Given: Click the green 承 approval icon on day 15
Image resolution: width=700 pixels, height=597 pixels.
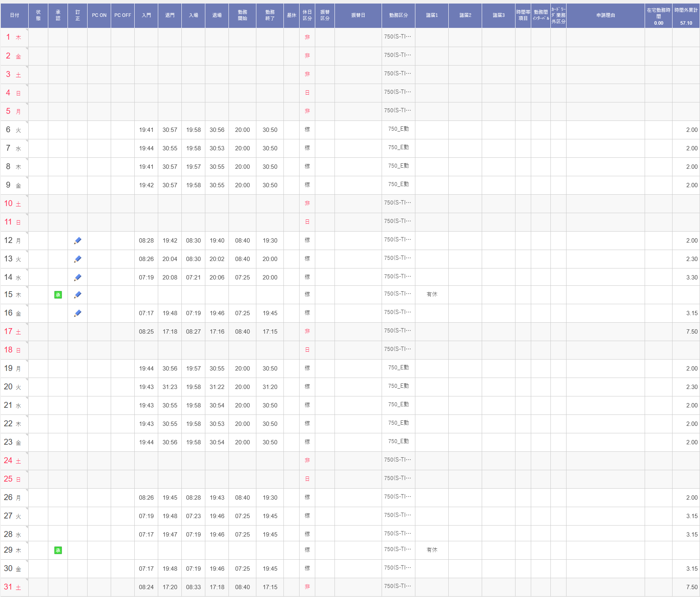Looking at the screenshot, I should click(x=58, y=295).
